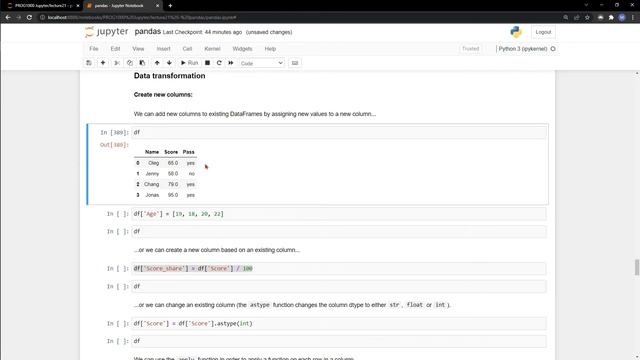Open the Widgets menu

click(x=242, y=49)
